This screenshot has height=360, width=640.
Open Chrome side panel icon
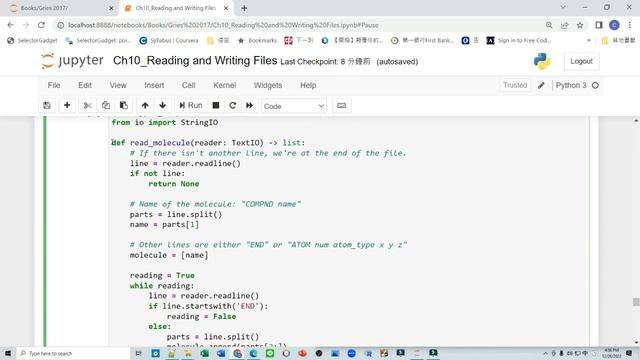[x=599, y=25]
